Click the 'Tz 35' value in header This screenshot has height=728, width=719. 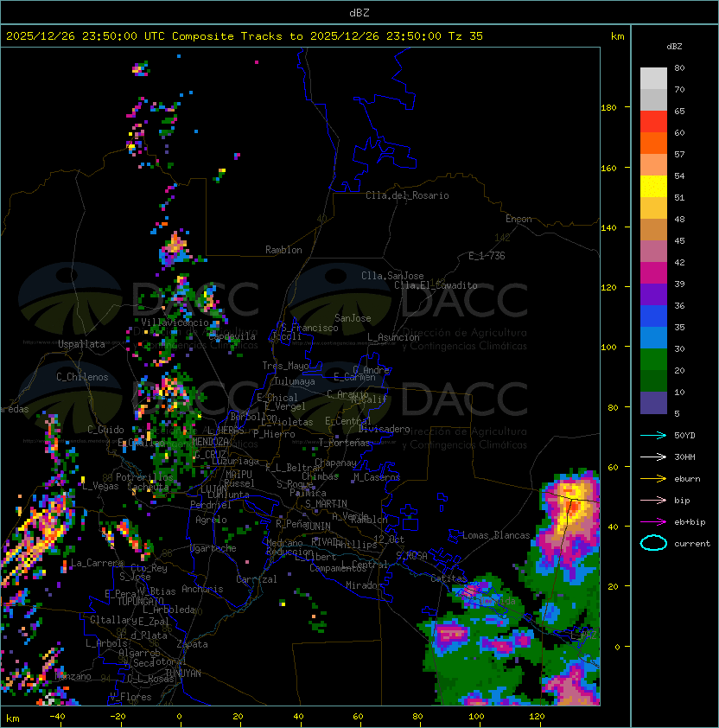click(466, 36)
